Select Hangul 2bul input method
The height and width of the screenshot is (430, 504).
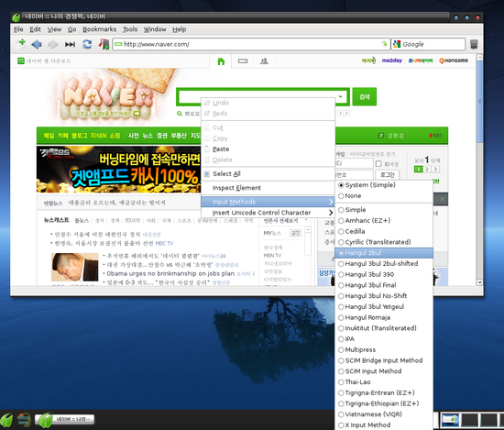pyautogui.click(x=384, y=253)
